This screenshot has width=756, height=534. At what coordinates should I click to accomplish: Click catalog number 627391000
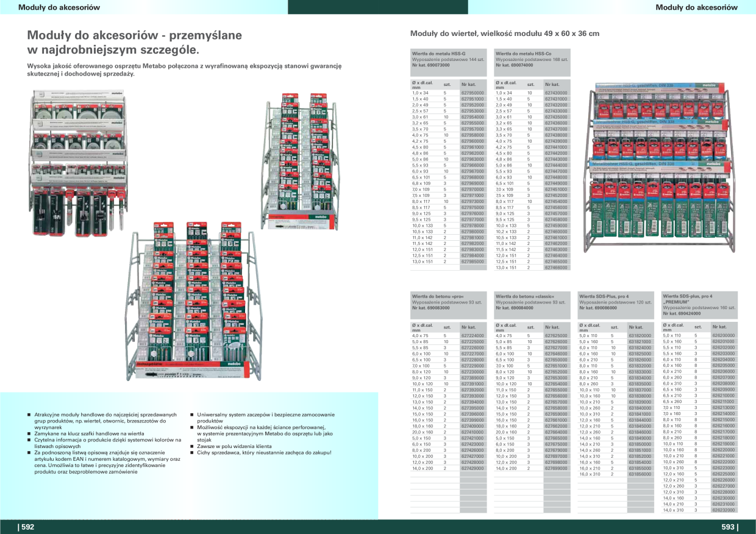[472, 384]
